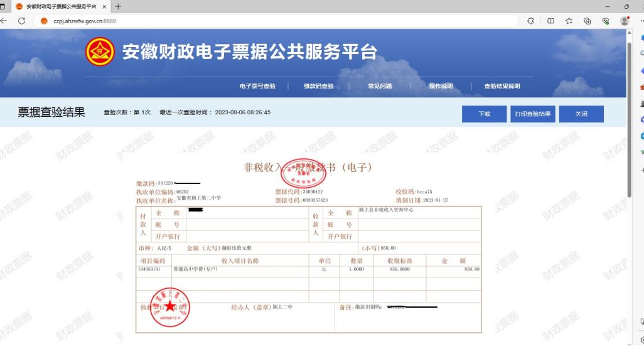Click the receipt title 非税收入一般缴款书（电子）
The width and height of the screenshot is (644, 346).
pyautogui.click(x=308, y=167)
